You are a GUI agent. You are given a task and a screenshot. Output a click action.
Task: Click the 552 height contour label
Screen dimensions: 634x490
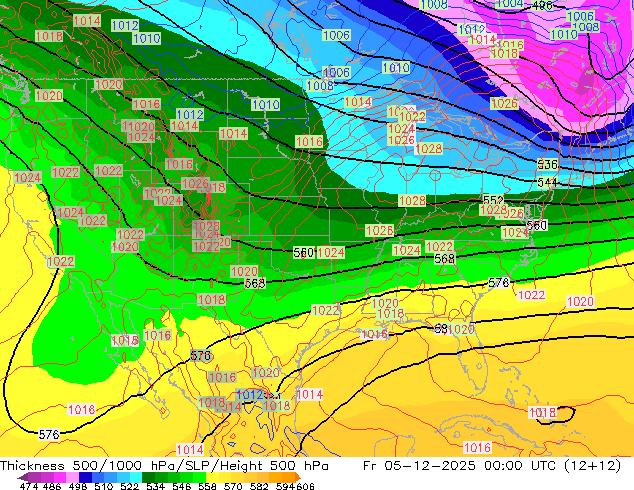[x=493, y=200]
